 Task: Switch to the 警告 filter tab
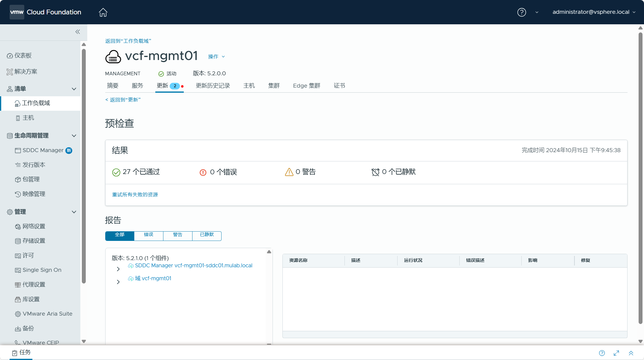[x=177, y=235]
